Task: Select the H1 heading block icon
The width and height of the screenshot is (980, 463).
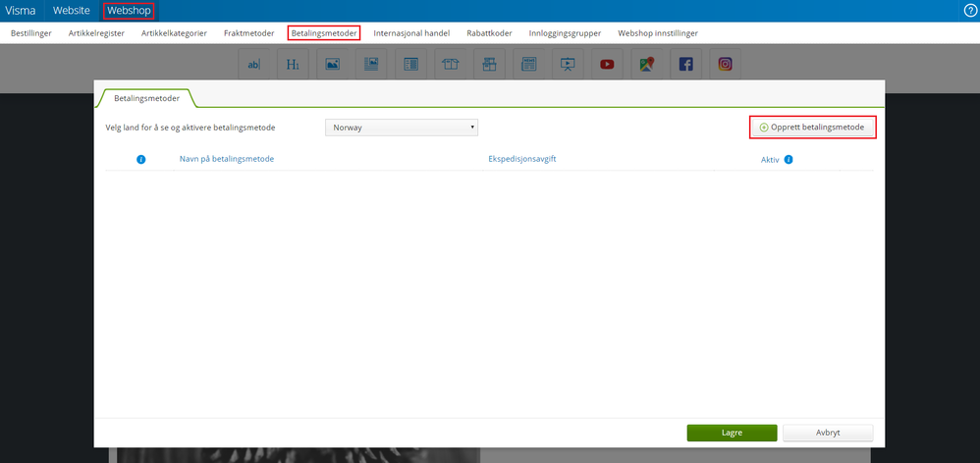Action: point(293,64)
